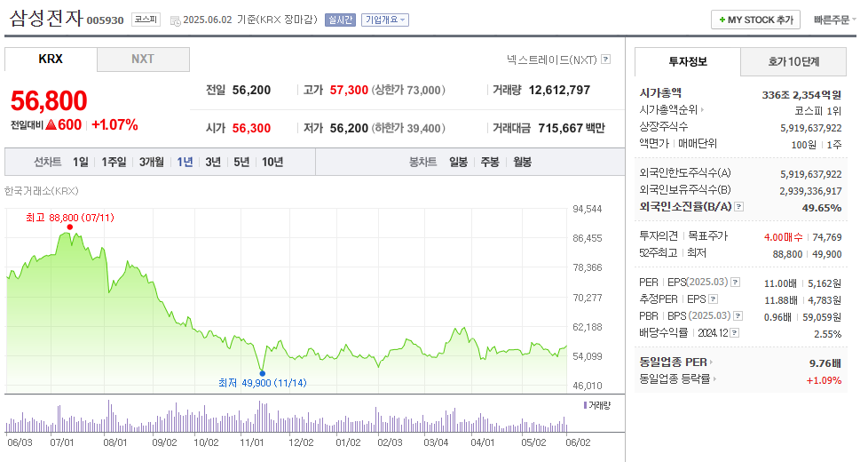Click 고가 value 57,300
This screenshot has width=868, height=462.
coord(349,90)
